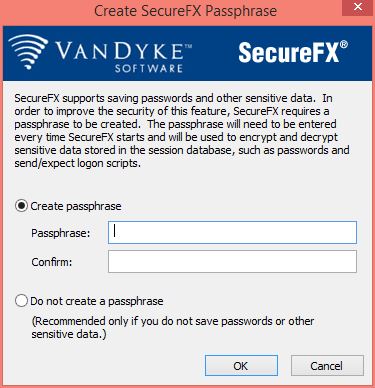Close the Create SecureFX Passphrase dialog
This screenshot has width=375, height=388.
click(358, 7)
